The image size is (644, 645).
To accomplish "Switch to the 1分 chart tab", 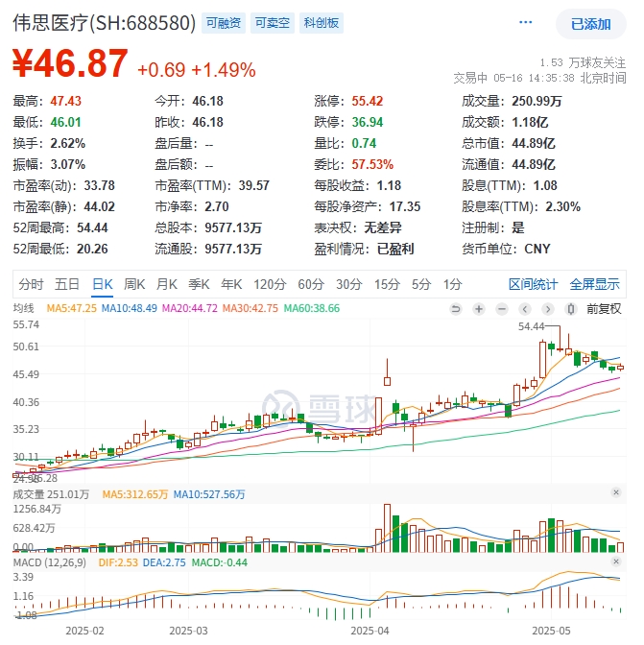I will 452,284.
